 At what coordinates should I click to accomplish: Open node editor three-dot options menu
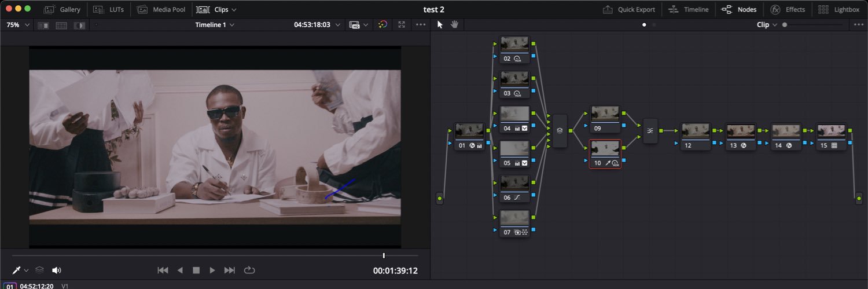coord(859,25)
